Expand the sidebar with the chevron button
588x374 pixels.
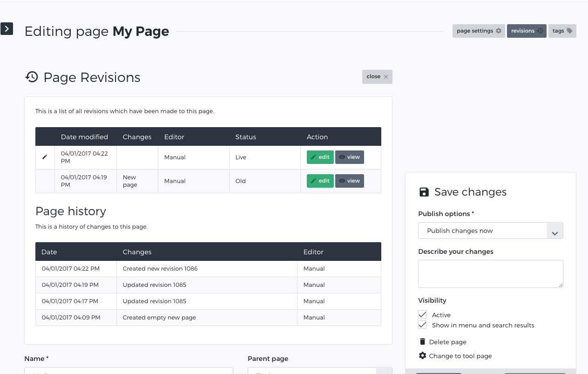click(x=7, y=29)
